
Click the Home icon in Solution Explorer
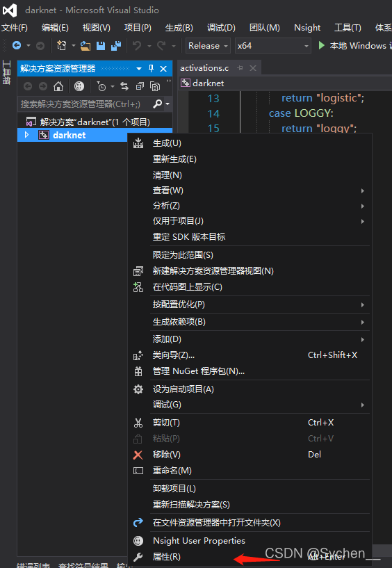[x=58, y=86]
